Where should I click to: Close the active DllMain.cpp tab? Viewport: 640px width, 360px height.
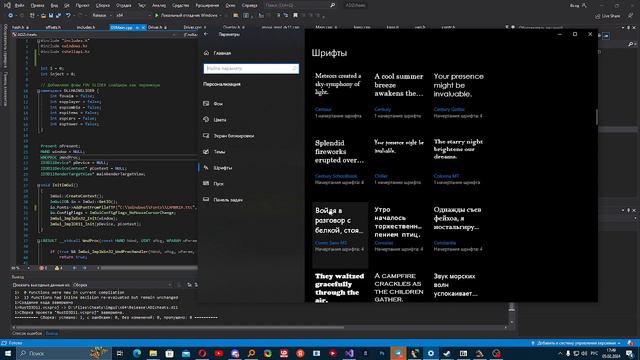tap(143, 27)
